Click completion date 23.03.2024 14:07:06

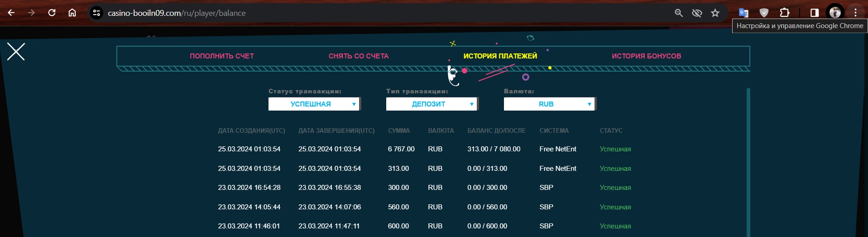[330, 207]
